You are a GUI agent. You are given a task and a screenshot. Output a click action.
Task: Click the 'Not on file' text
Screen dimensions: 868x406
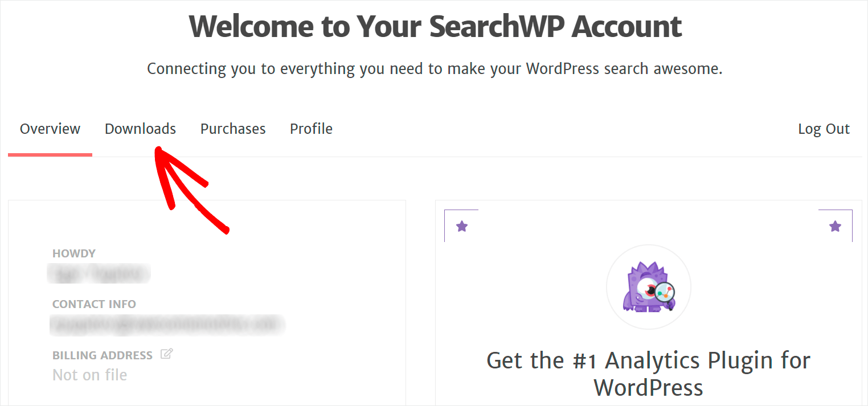point(89,375)
